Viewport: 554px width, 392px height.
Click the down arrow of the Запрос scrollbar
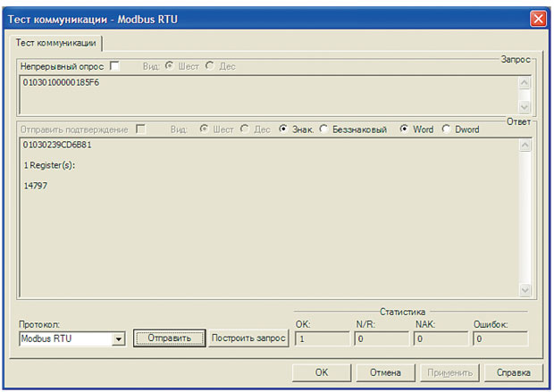525,106
